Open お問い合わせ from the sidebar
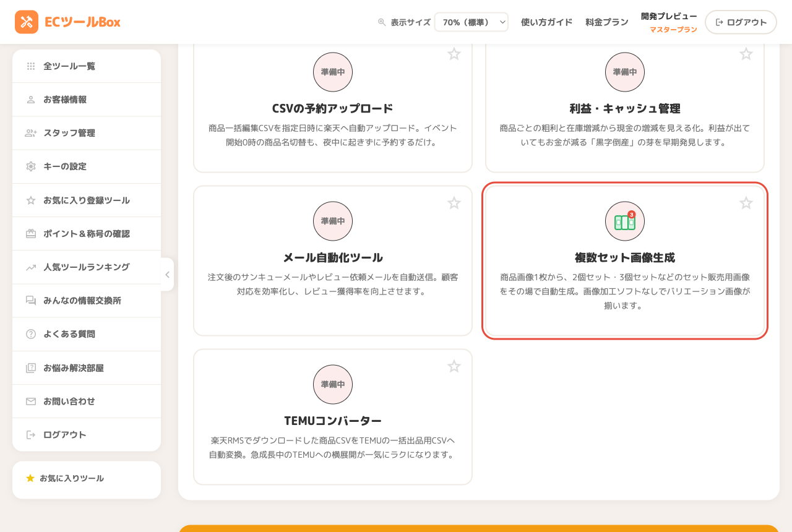The image size is (792, 532). click(x=87, y=401)
